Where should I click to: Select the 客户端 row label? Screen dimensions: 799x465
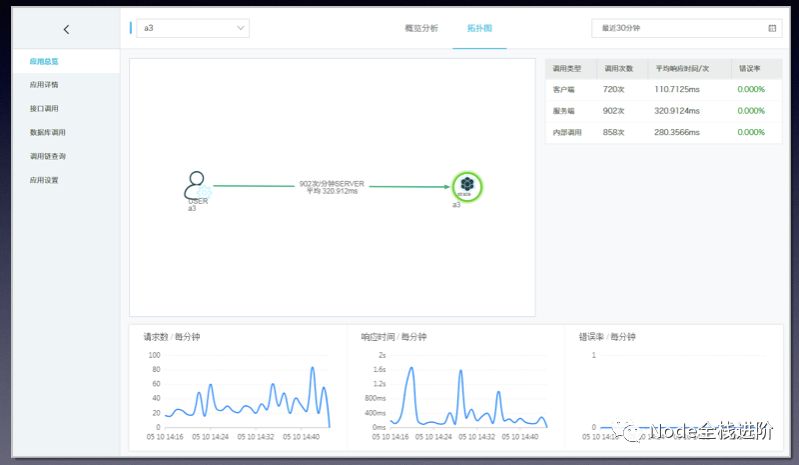click(x=564, y=89)
